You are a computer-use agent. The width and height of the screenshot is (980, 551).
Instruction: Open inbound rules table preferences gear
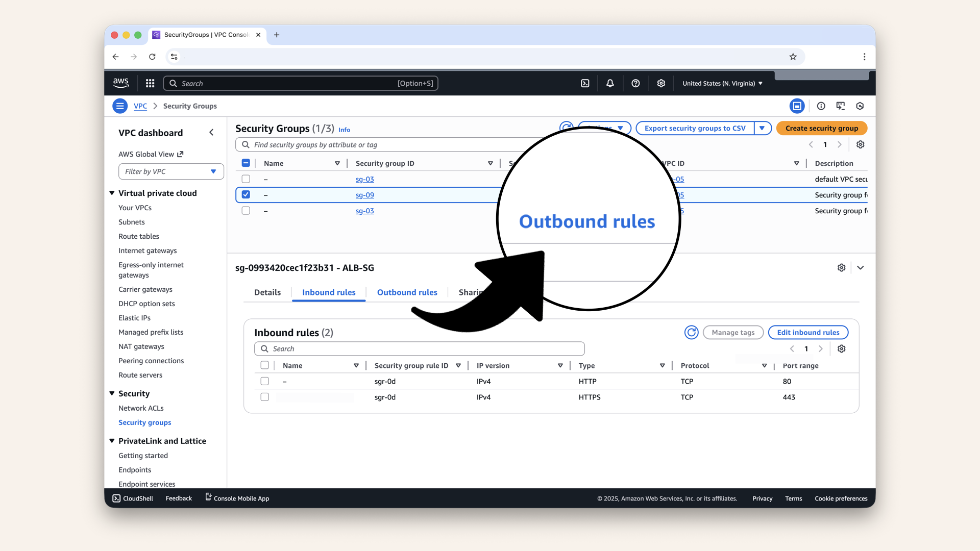(x=842, y=348)
